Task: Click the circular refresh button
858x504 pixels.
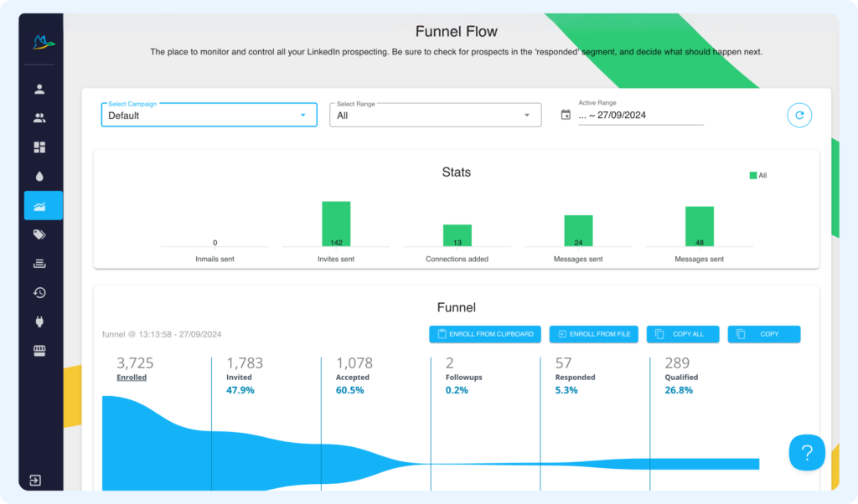Action: (799, 116)
